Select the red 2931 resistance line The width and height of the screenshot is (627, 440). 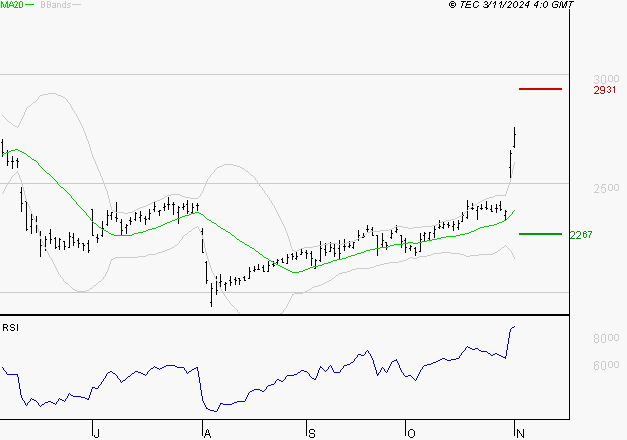pyautogui.click(x=540, y=89)
